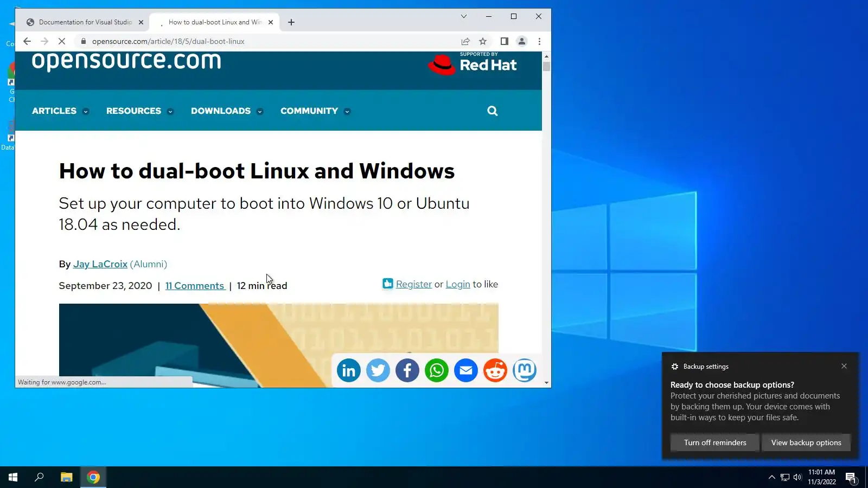Dismiss the Backup settings notification
Image resolution: width=868 pixels, height=488 pixels.
click(x=844, y=366)
